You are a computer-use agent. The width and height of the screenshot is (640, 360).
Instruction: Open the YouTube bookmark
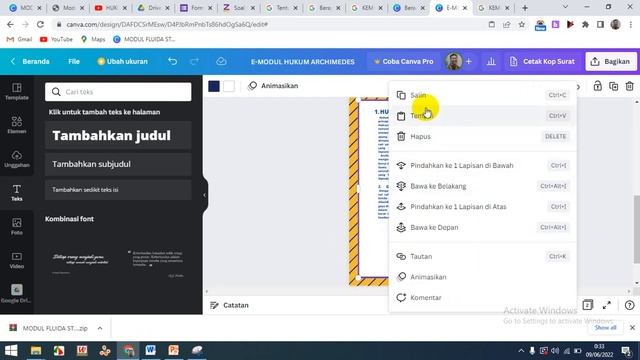click(x=56, y=39)
